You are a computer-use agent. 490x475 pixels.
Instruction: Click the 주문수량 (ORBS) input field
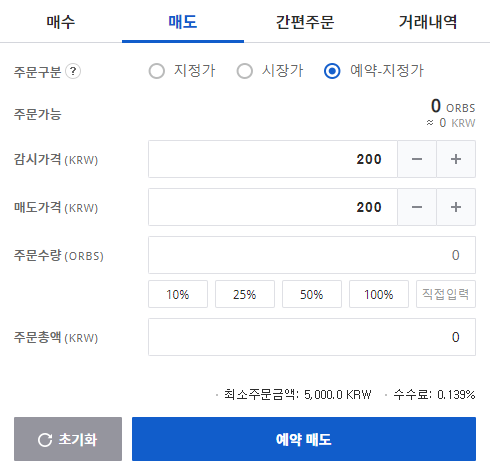pos(312,255)
